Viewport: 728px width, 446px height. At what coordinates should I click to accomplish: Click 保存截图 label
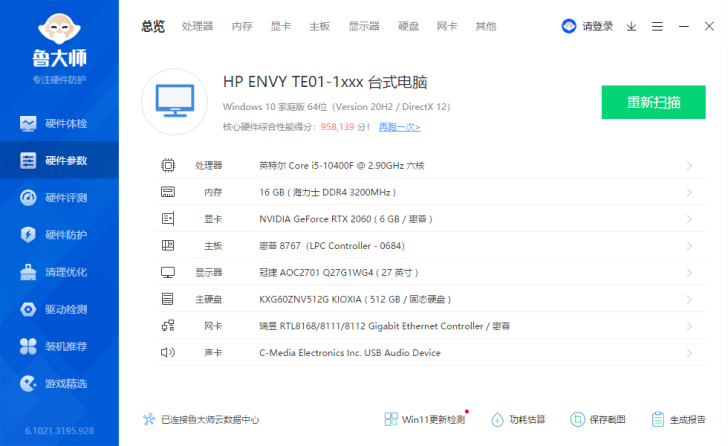[607, 420]
